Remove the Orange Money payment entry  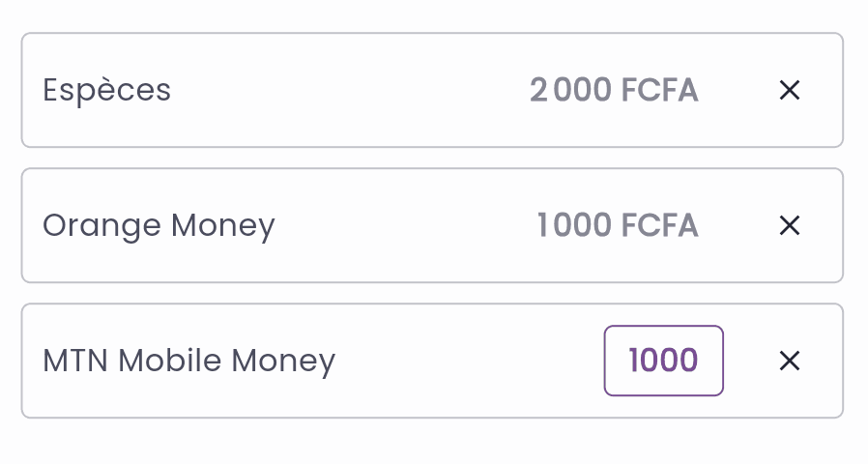point(790,226)
